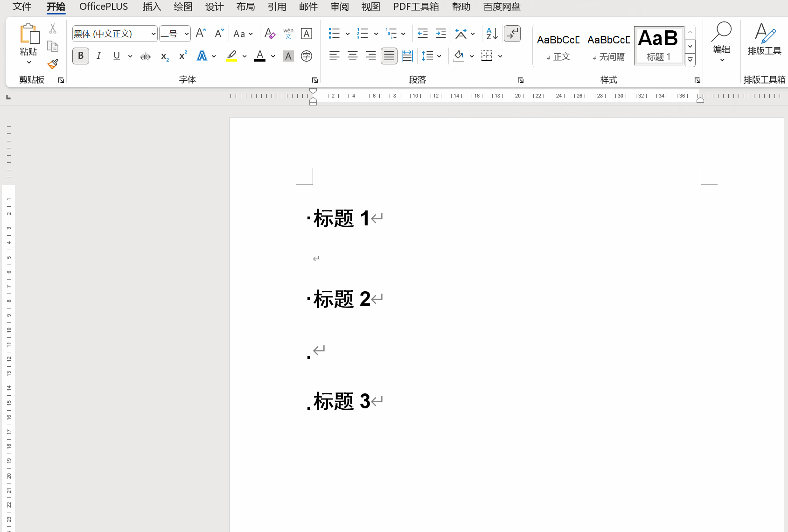Toggle show paragraph marks button
The width and height of the screenshot is (788, 532).
512,34
